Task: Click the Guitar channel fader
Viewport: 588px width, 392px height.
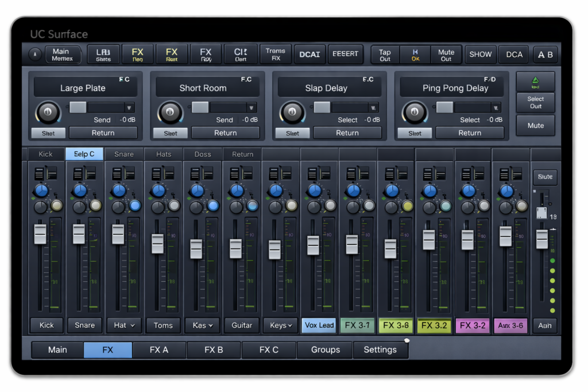Action: coord(234,250)
